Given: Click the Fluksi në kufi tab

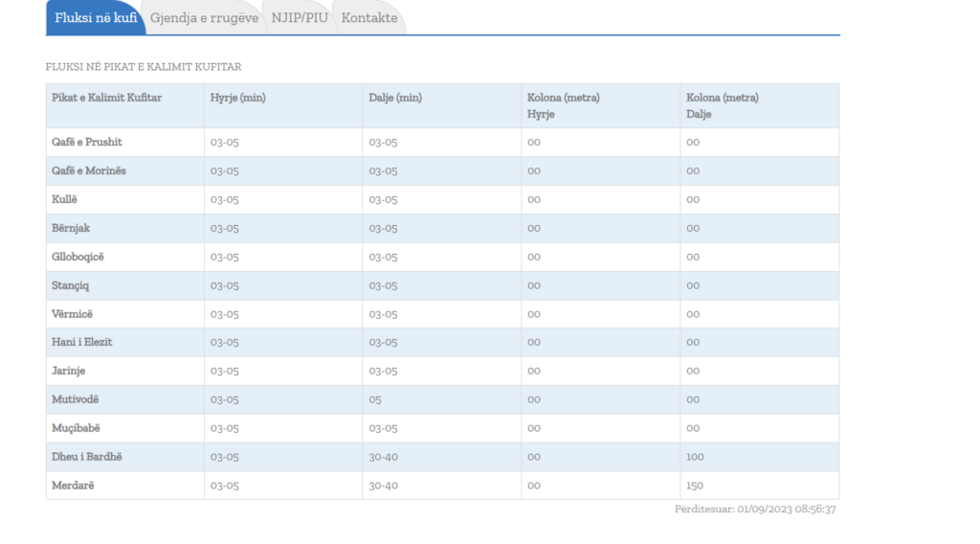Looking at the screenshot, I should pos(96,18).
